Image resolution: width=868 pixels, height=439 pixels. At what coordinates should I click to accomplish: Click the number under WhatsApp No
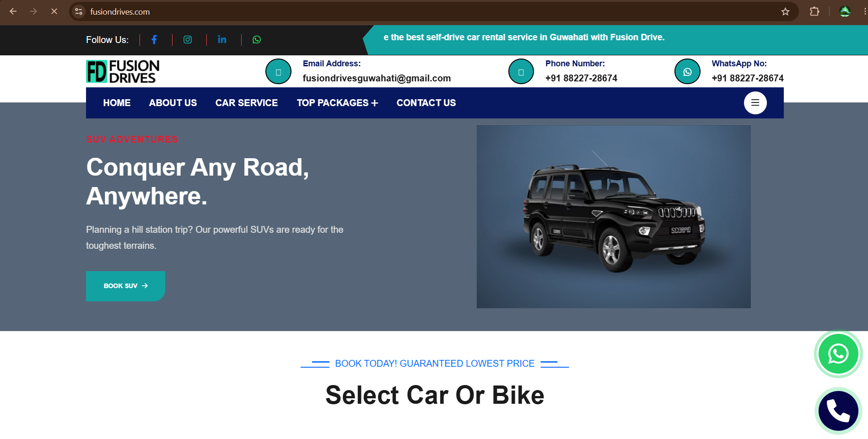748,78
